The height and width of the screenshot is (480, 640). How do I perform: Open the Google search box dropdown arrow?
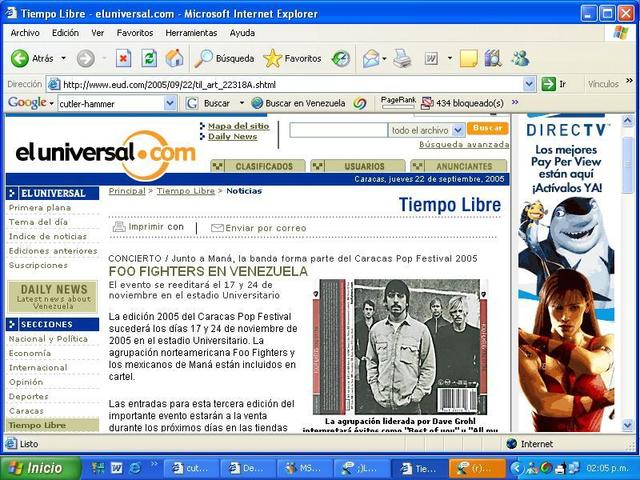click(170, 103)
